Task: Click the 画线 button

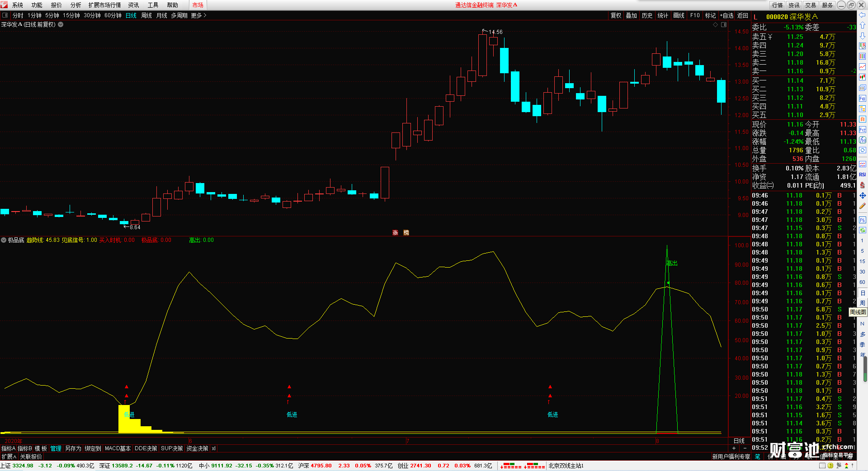Action: [x=679, y=15]
